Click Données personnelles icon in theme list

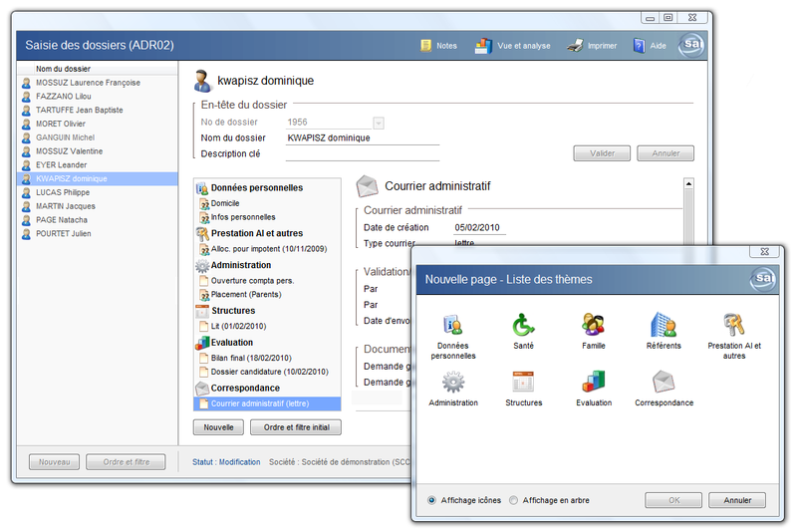click(453, 326)
